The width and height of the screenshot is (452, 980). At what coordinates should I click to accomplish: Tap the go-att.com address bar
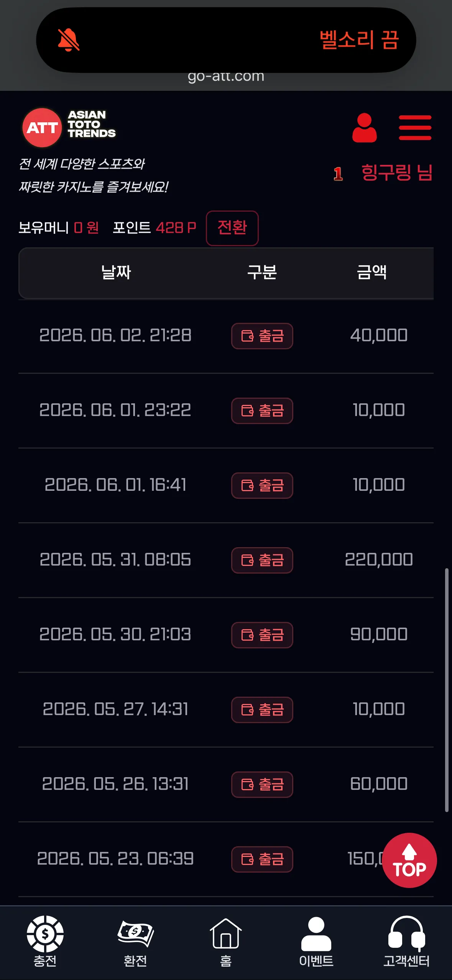[x=226, y=76]
